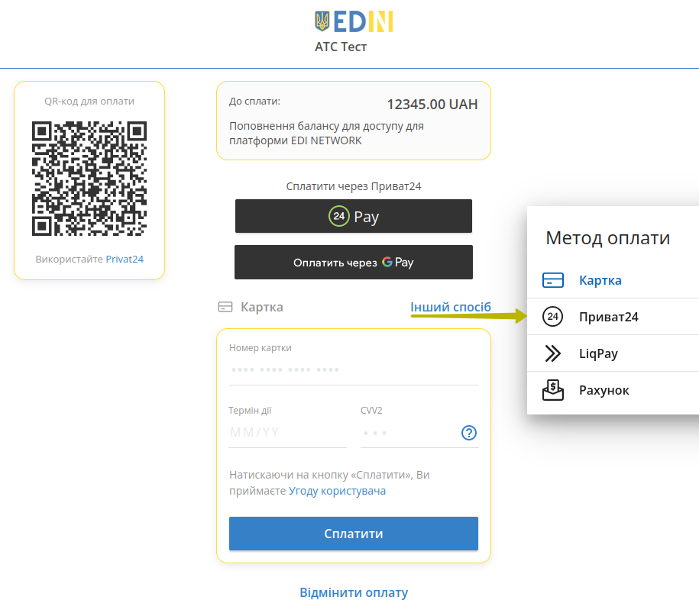Click the card icon next to Картка heading
The width and height of the screenshot is (699, 616).
[225, 307]
